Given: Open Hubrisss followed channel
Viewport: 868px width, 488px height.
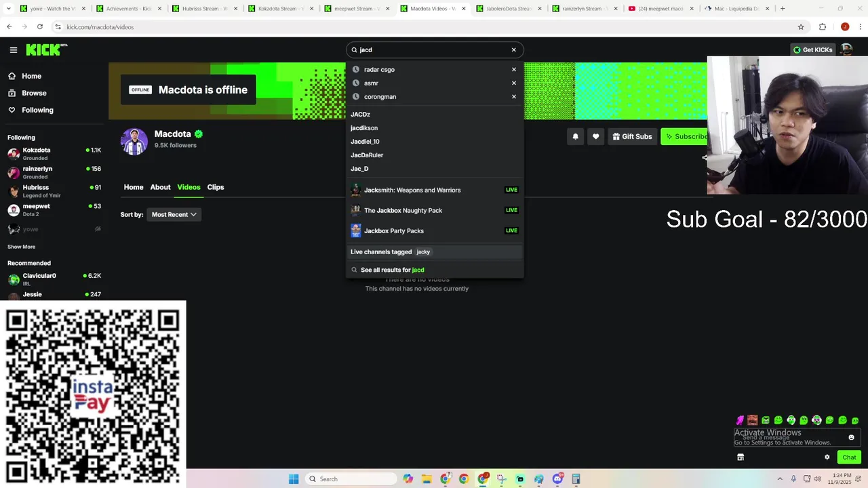Looking at the screenshot, I should tap(54, 191).
